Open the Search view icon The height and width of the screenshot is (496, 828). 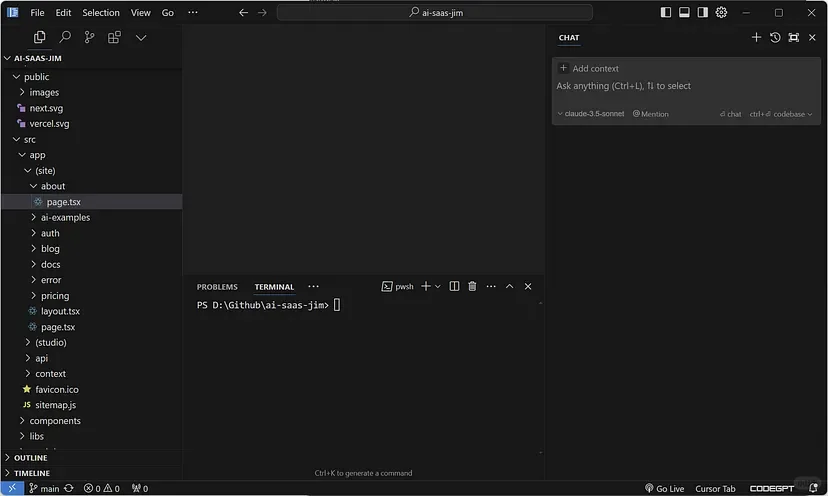[x=65, y=37]
